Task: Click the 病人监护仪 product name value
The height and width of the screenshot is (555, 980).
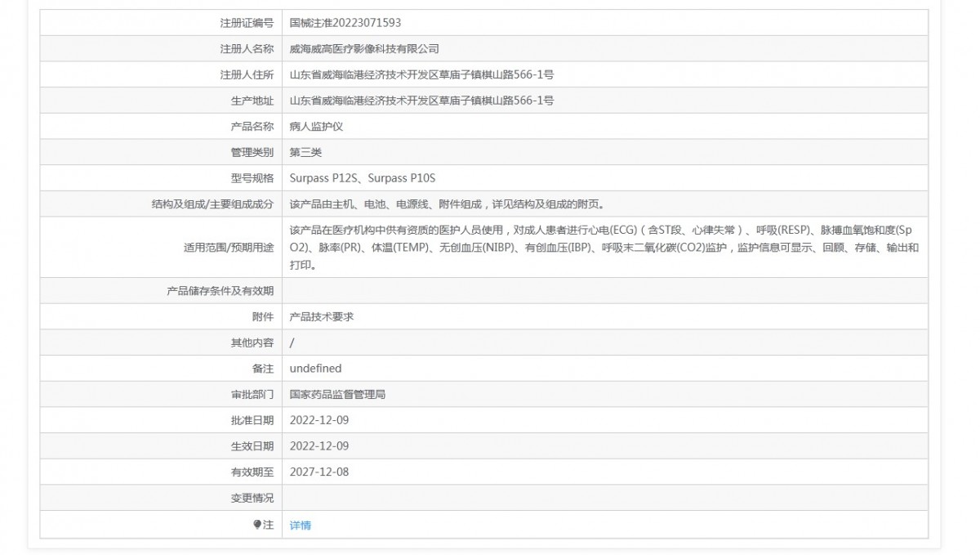Action: tap(316, 127)
